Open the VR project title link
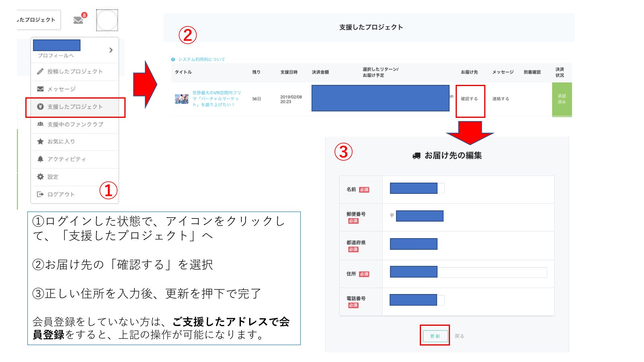Image resolution: width=644 pixels, height=362 pixels. coord(216,99)
